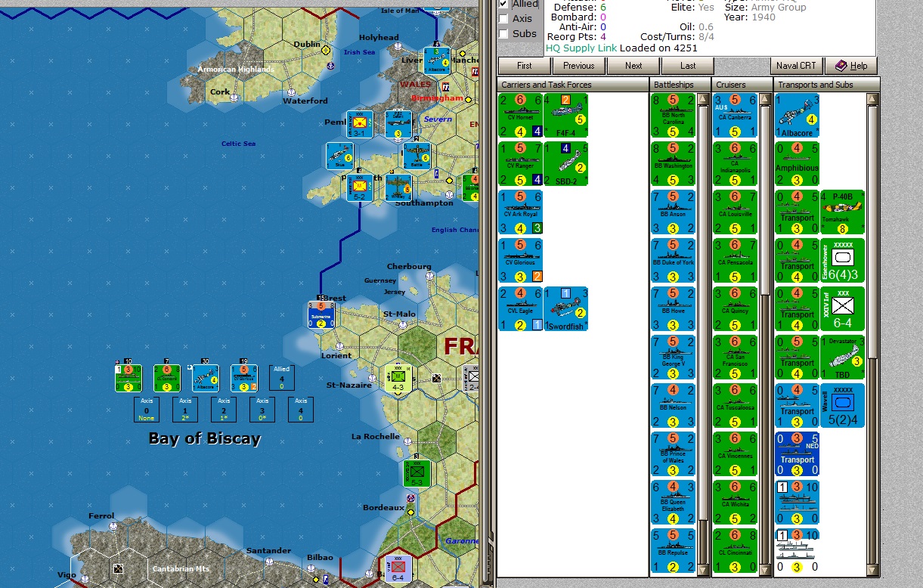Open the Naval CRT table

tap(796, 66)
